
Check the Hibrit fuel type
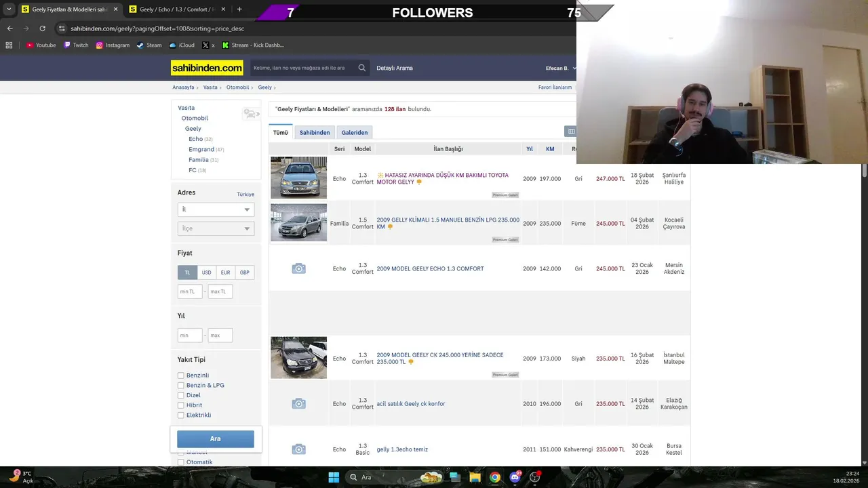[x=181, y=405]
